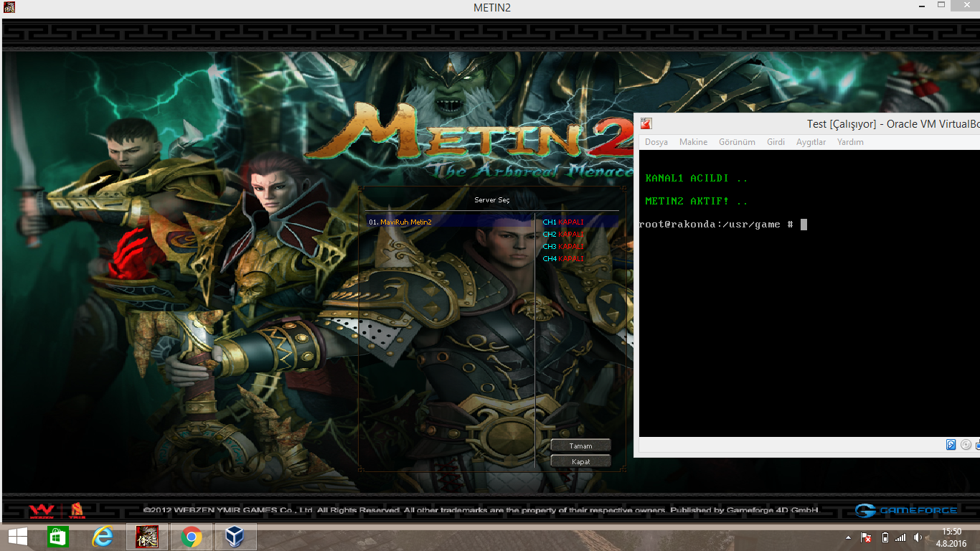The width and height of the screenshot is (980, 551).
Task: Show hidden system tray icons
Action: (x=849, y=537)
